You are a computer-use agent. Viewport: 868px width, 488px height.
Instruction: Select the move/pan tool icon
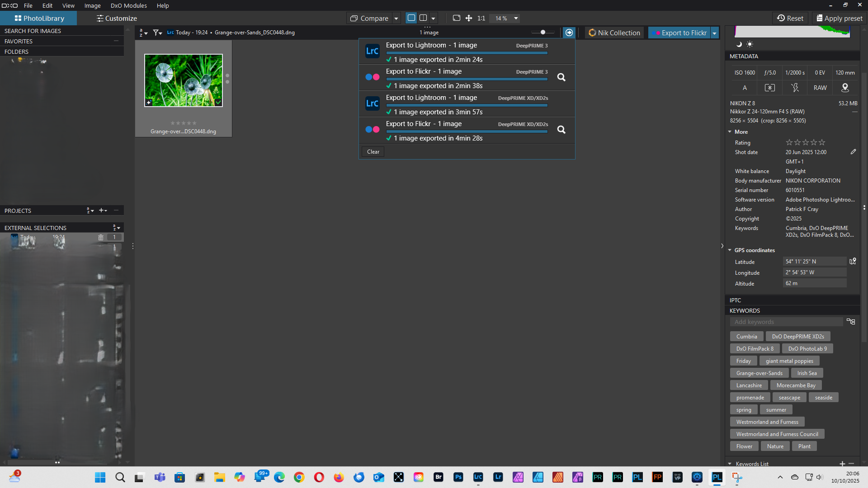tap(469, 18)
